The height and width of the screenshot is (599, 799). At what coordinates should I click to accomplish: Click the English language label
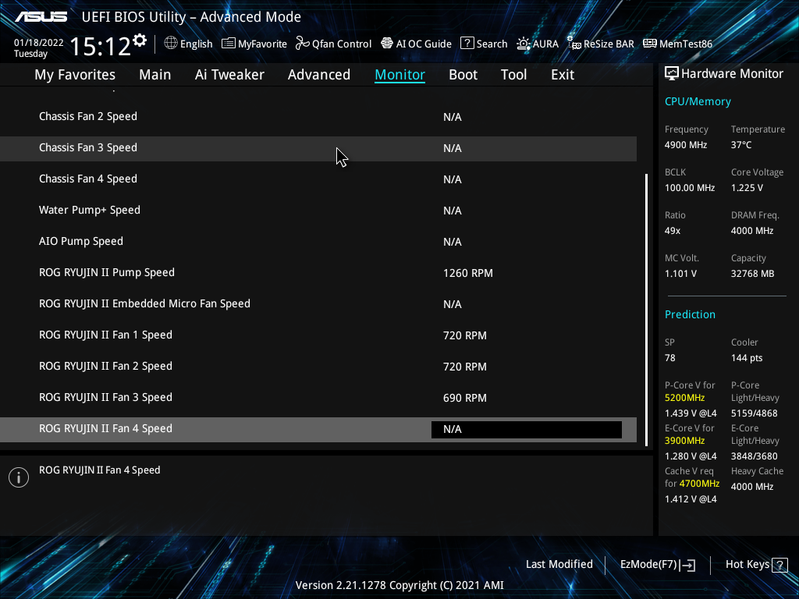pyautogui.click(x=196, y=44)
